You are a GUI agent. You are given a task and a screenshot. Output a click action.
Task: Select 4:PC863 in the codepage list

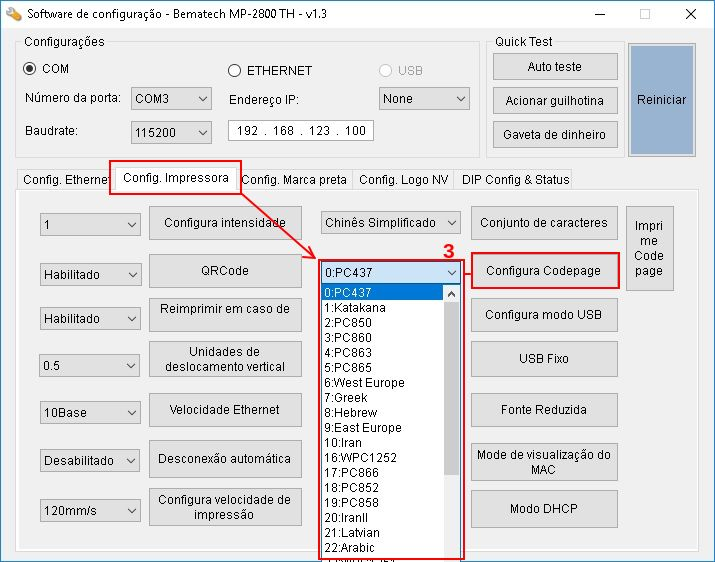383,353
